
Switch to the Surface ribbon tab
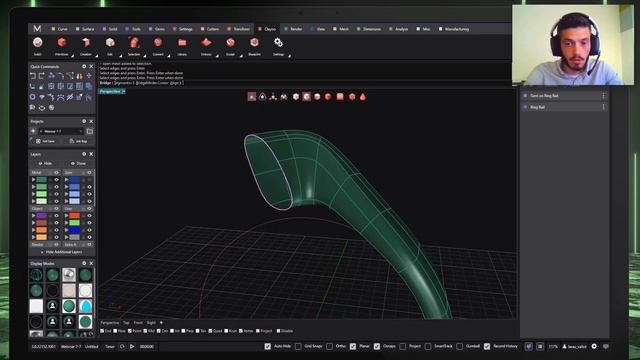85,29
